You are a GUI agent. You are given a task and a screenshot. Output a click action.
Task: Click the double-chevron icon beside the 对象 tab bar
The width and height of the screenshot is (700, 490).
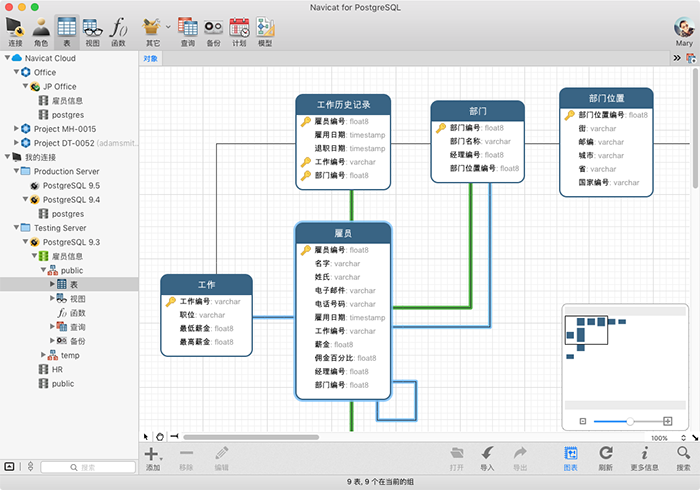[677, 58]
